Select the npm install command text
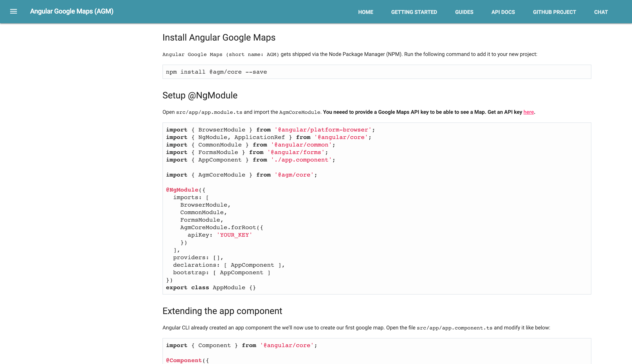The height and width of the screenshot is (364, 632). point(216,72)
